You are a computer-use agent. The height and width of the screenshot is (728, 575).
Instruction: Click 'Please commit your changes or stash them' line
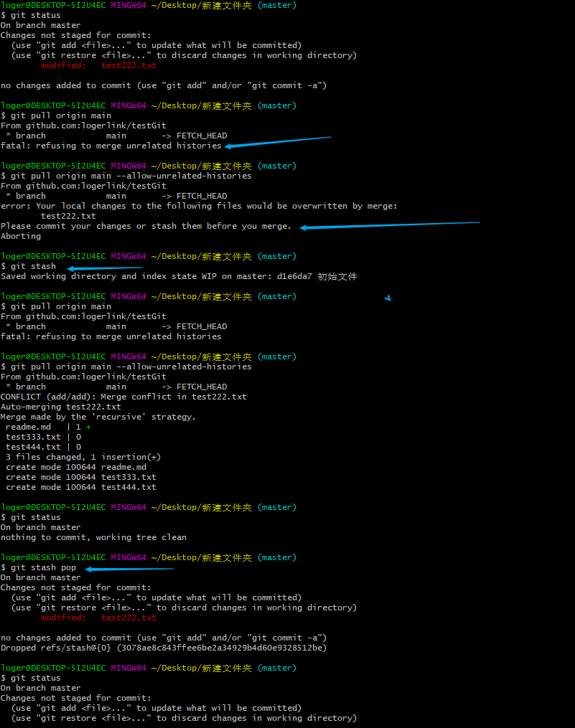point(146,226)
